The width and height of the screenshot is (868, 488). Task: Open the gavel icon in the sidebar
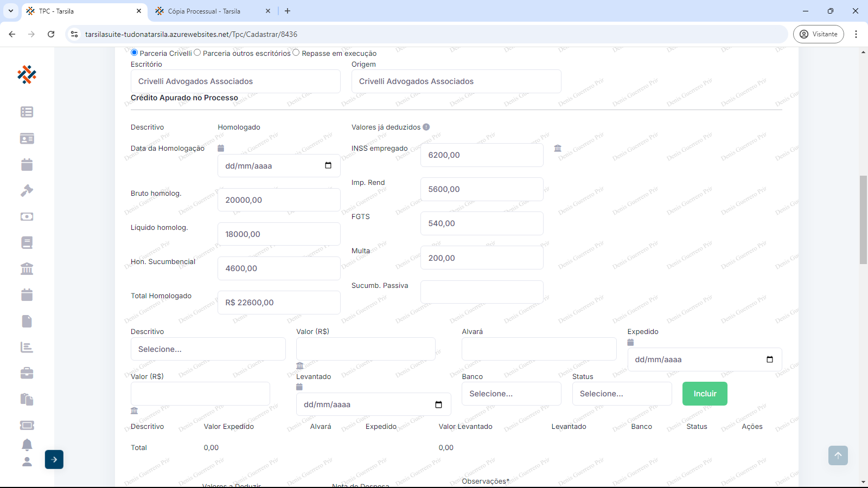click(27, 190)
